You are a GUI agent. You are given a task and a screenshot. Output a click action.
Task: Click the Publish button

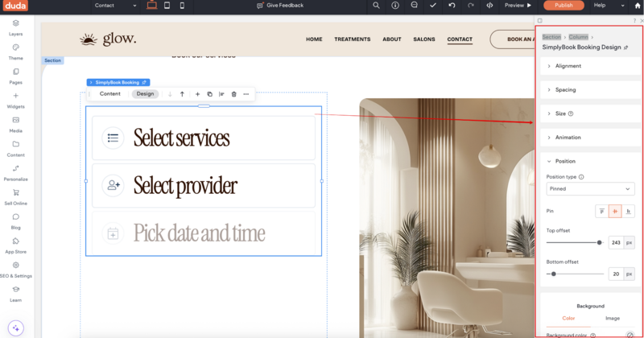point(563,6)
